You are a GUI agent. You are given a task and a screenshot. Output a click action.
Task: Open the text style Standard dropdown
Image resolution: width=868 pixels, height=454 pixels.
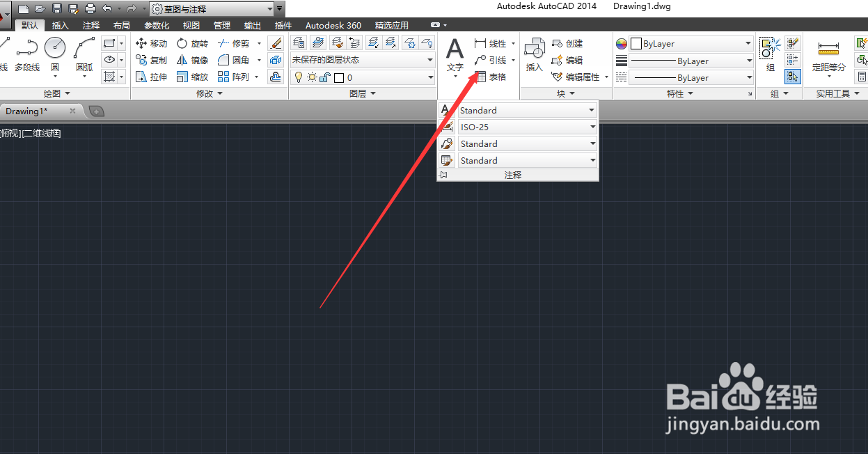(x=592, y=110)
